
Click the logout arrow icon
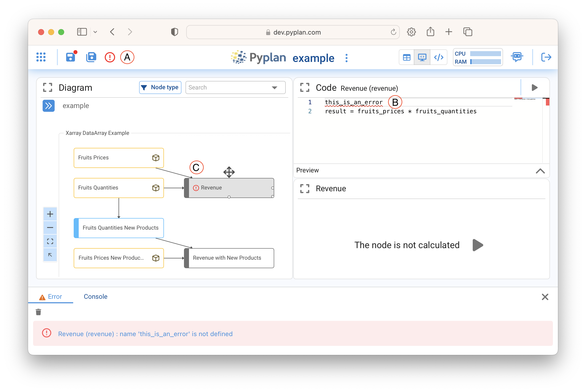coord(546,57)
